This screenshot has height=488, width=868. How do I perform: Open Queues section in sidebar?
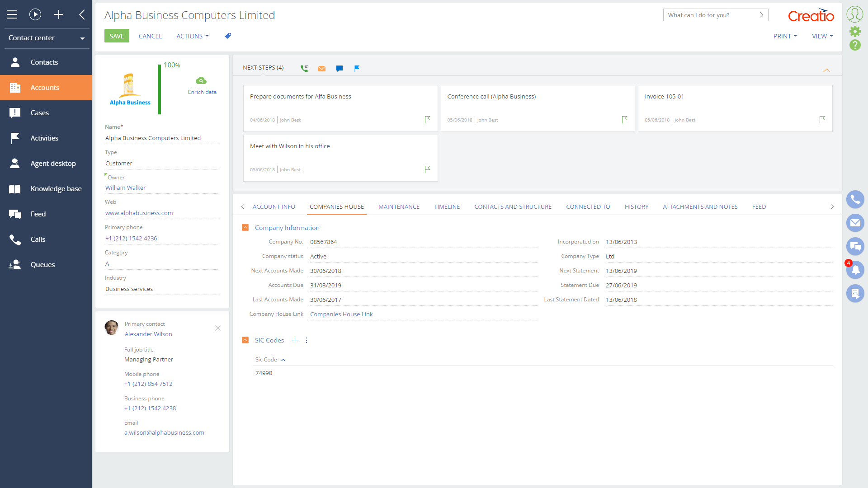[46, 265]
